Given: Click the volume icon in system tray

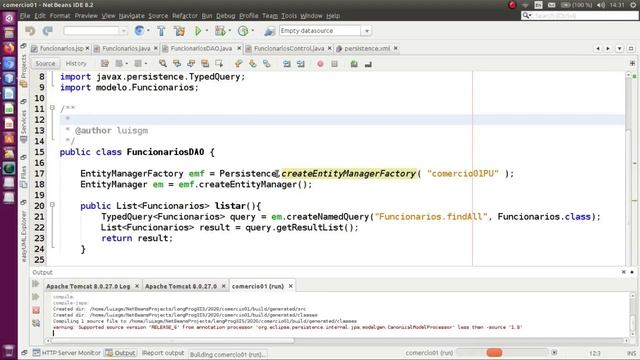Looking at the screenshot, I should click(600, 5).
